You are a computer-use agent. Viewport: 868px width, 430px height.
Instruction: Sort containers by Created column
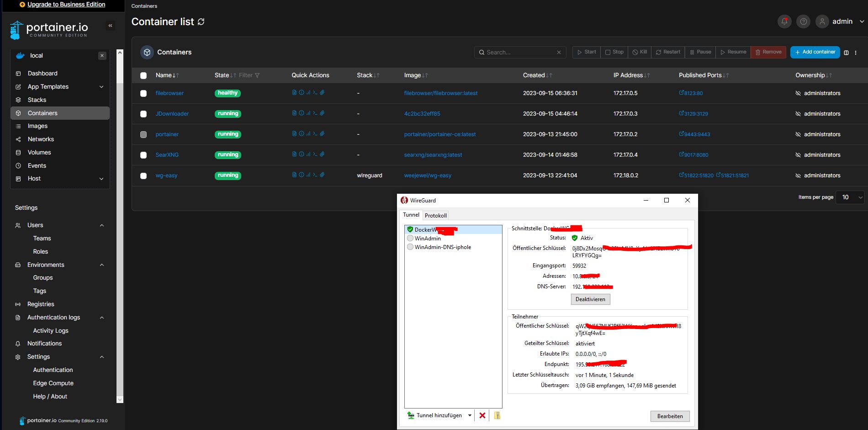(537, 75)
